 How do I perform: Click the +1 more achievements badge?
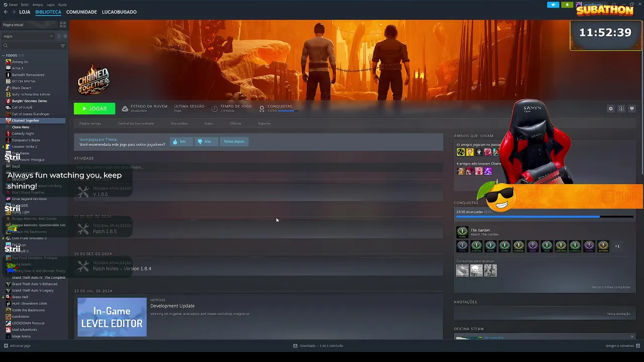pyautogui.click(x=617, y=246)
